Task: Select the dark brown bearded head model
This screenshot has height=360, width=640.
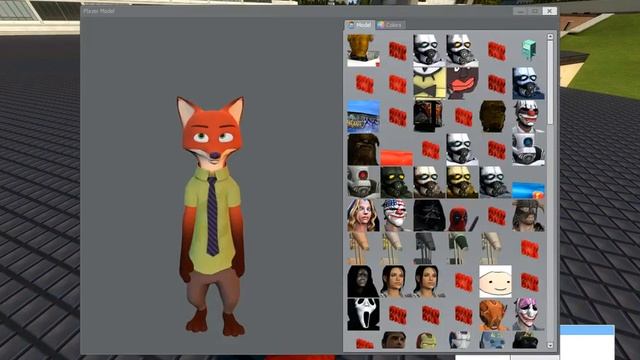Action: tap(363, 150)
